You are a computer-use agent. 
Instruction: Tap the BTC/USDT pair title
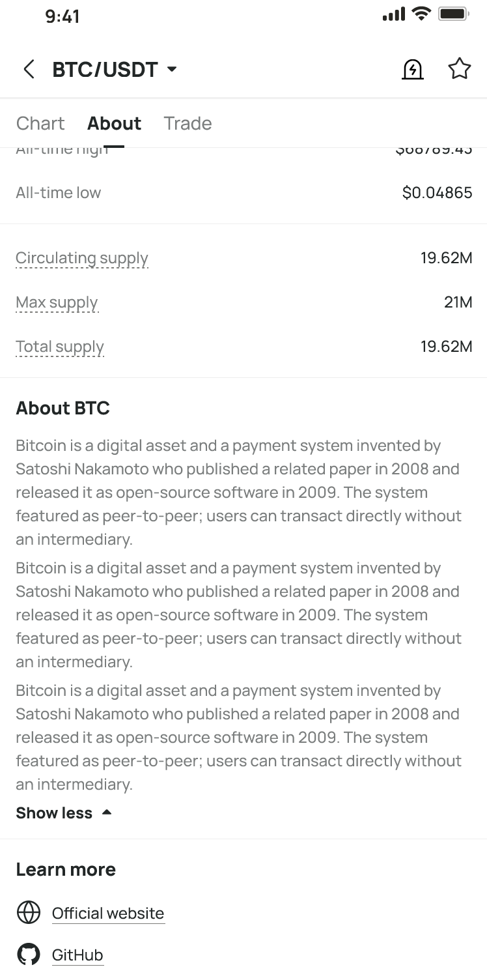point(105,69)
